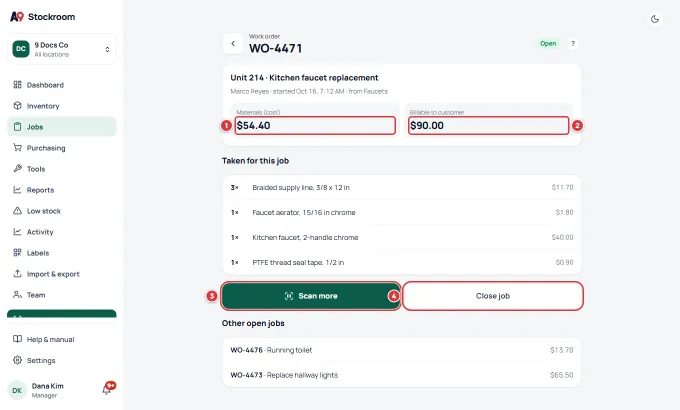Click the Tools wrench icon

17,168
